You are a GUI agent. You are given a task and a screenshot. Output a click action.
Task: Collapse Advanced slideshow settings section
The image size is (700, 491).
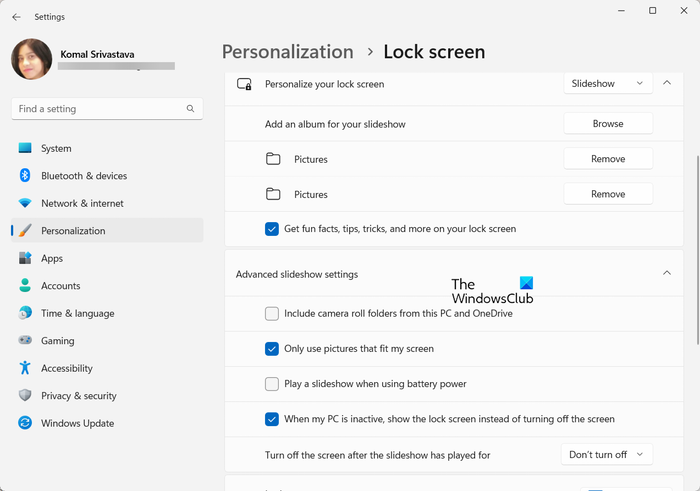point(667,274)
